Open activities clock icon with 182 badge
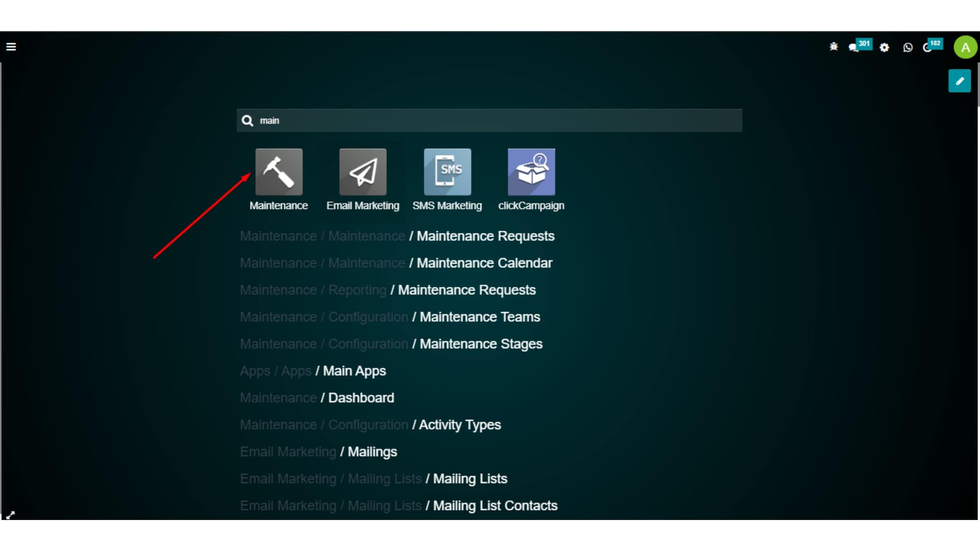The width and height of the screenshot is (980, 551). 927,47
